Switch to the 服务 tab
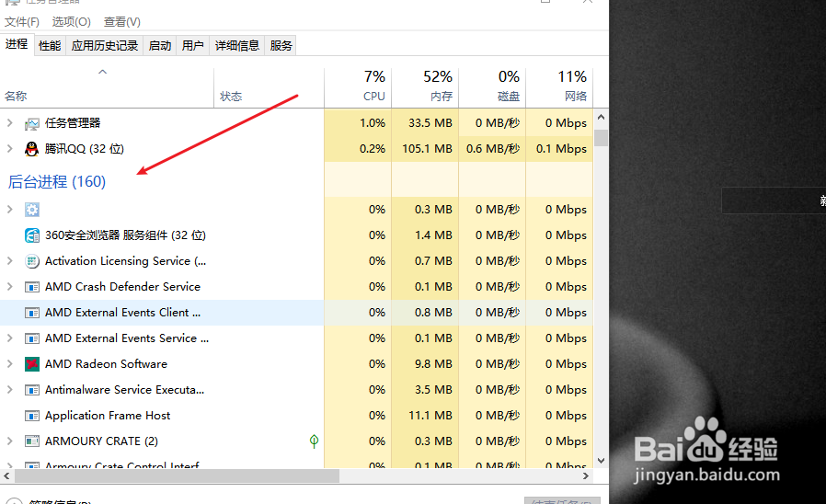Screen dimensions: 826x504 (281, 46)
